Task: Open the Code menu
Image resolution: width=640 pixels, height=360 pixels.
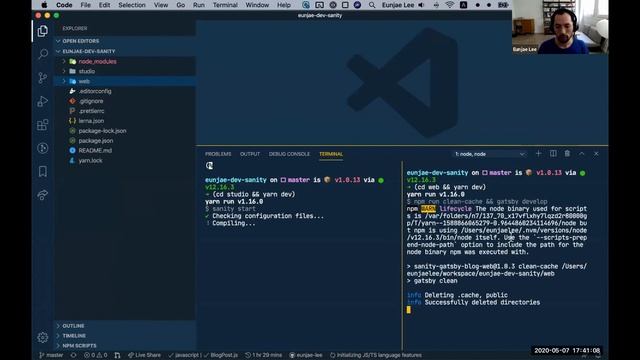Action: pyautogui.click(x=64, y=5)
